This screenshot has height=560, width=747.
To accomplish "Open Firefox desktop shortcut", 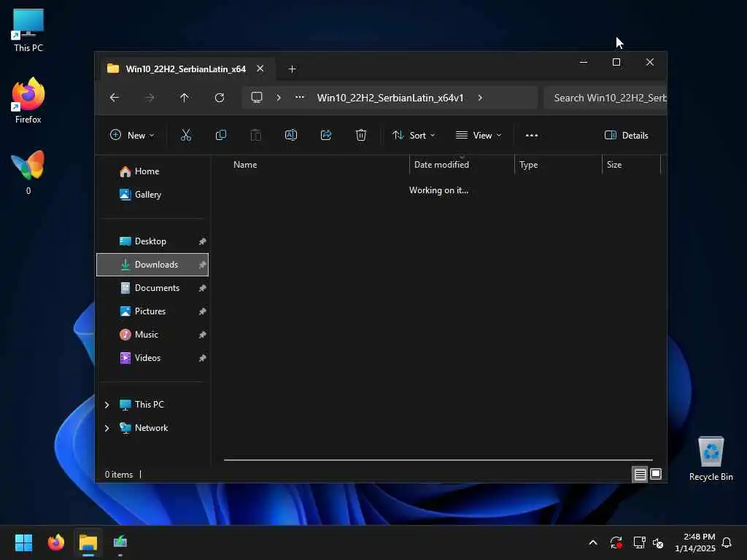I will [x=28, y=101].
